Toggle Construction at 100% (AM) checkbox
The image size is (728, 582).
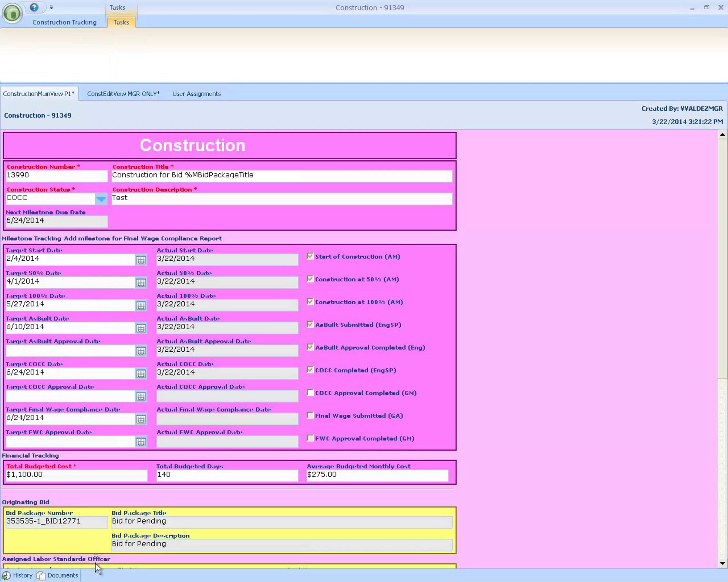pos(310,302)
